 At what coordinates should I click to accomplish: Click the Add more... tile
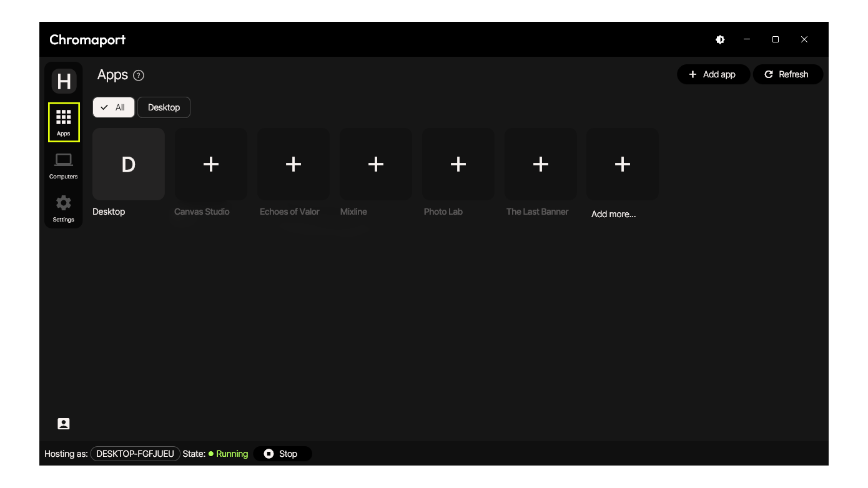[622, 164]
